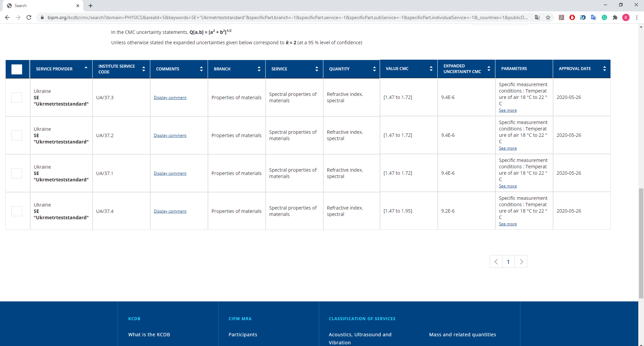Open Mass and related quantities link

point(463,335)
